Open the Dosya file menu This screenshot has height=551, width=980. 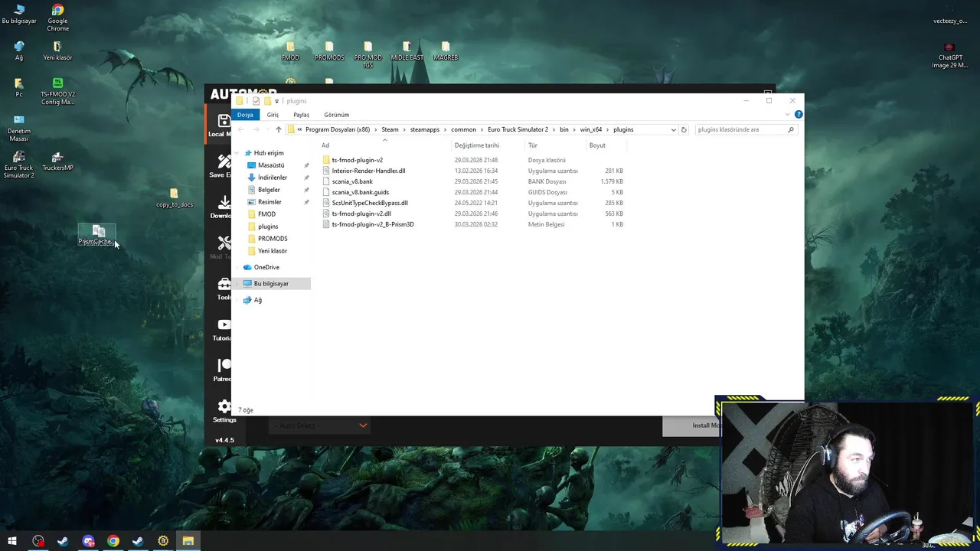[x=245, y=115]
